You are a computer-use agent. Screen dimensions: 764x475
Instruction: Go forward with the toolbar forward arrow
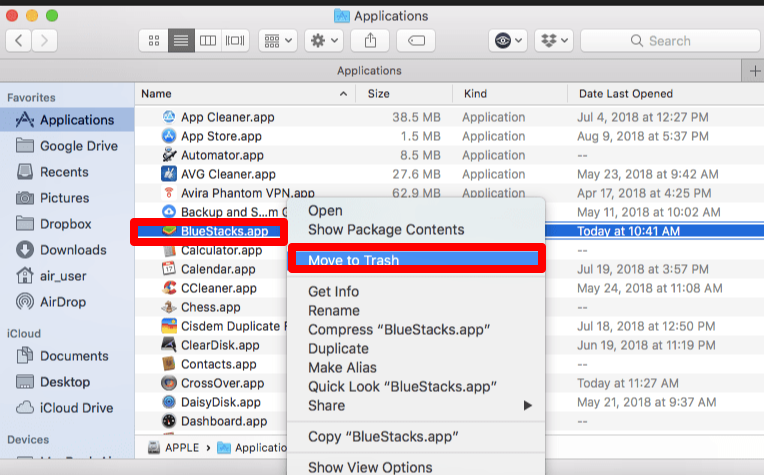click(44, 40)
